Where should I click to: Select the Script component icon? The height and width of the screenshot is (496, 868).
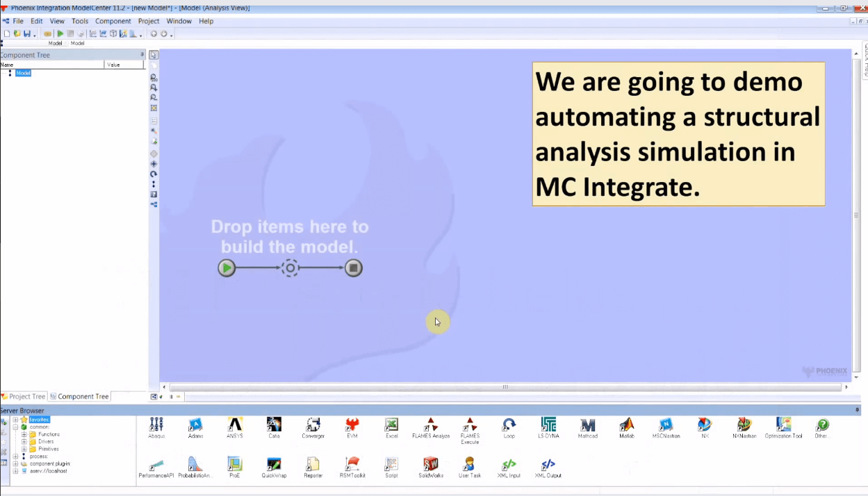(x=391, y=463)
